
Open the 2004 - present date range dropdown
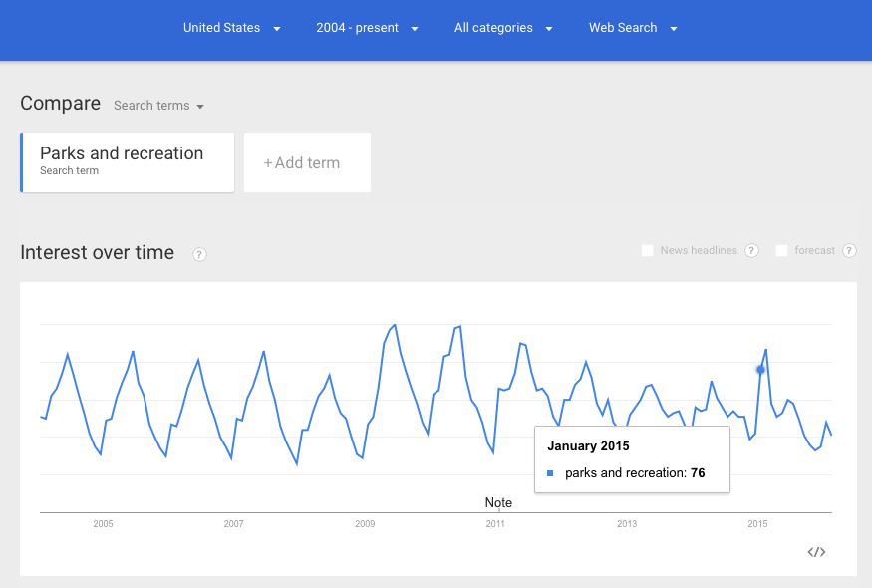tap(367, 28)
